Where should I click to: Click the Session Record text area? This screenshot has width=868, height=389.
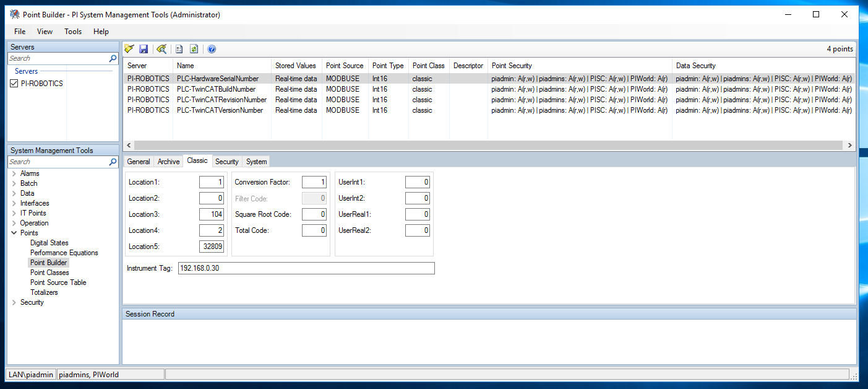pyautogui.click(x=489, y=341)
